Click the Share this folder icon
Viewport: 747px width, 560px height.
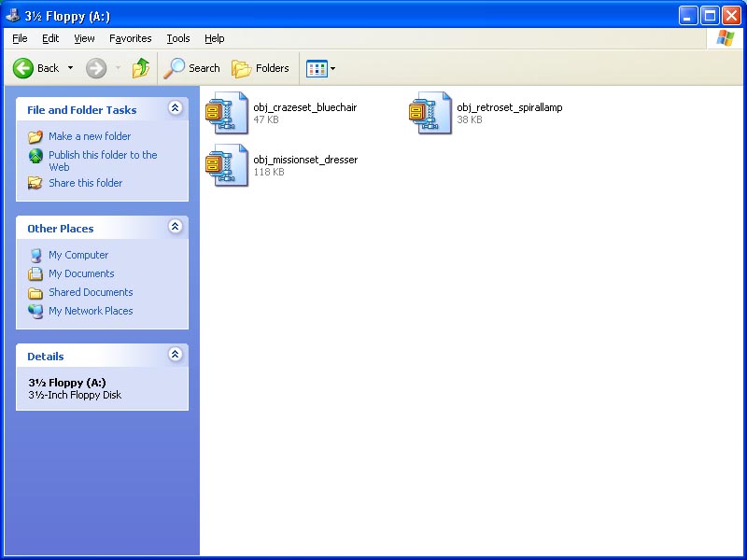(x=35, y=183)
